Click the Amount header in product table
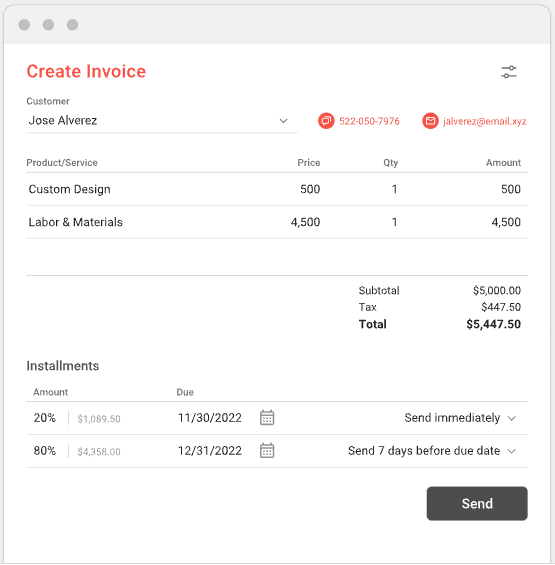The image size is (555, 565). point(503,163)
